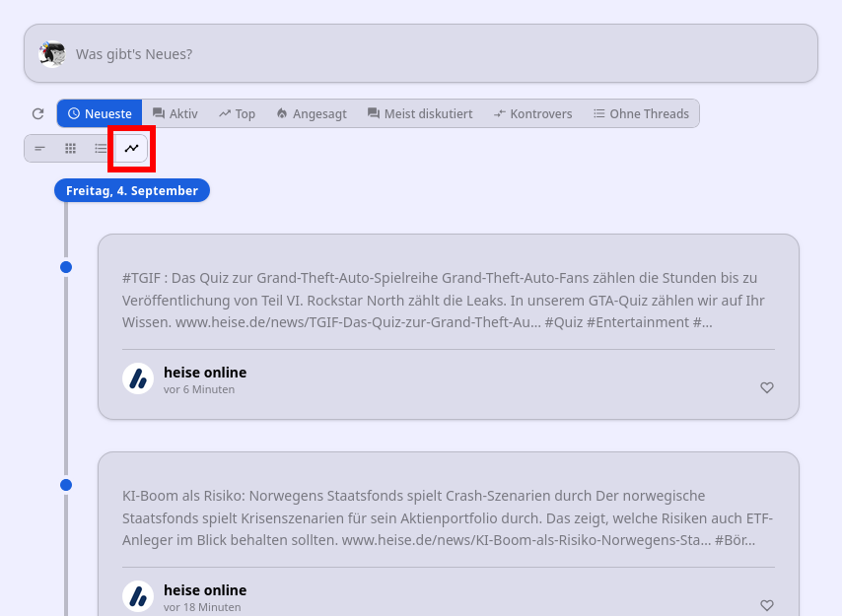Viewport: 842px width, 616px height.
Task: Open your profile avatar in composer
Action: point(52,53)
